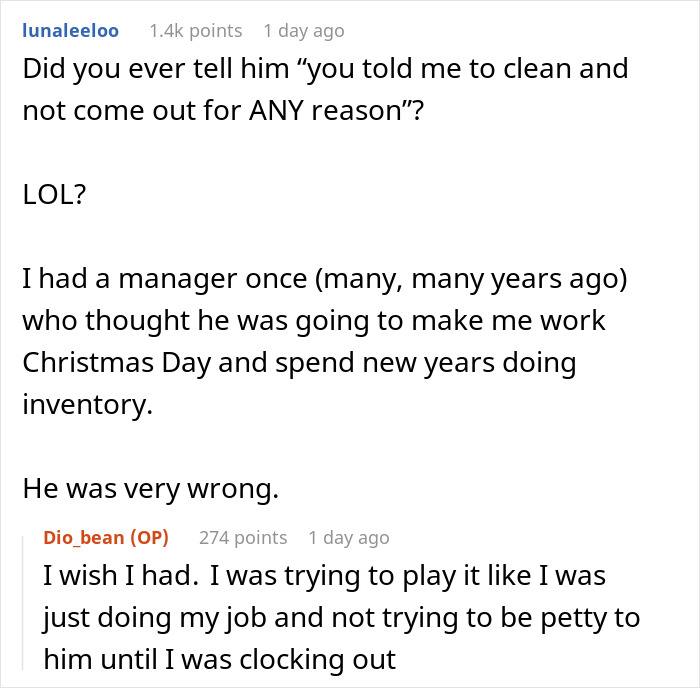The width and height of the screenshot is (700, 688).
Task: Open Dio_bean reply's '1 day ago' timestamp
Action: click(348, 537)
